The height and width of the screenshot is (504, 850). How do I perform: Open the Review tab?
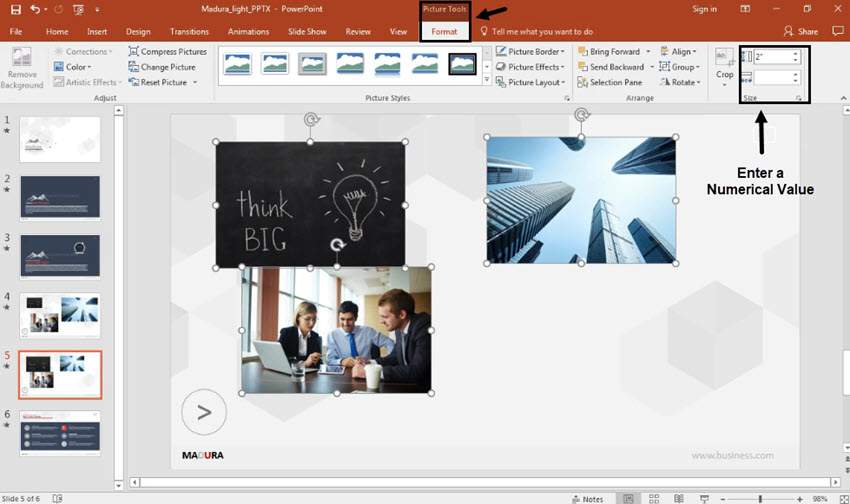tap(358, 31)
